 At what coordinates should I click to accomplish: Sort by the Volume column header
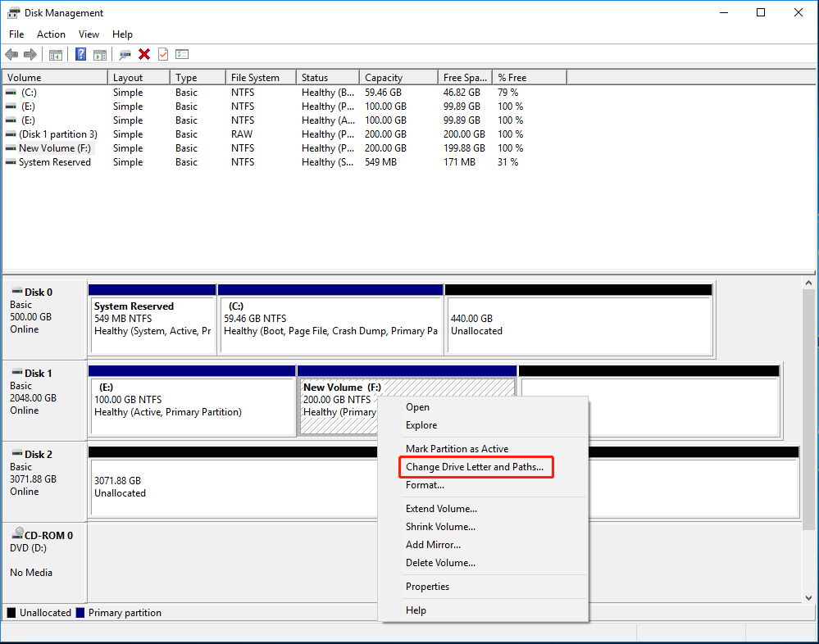coord(55,78)
